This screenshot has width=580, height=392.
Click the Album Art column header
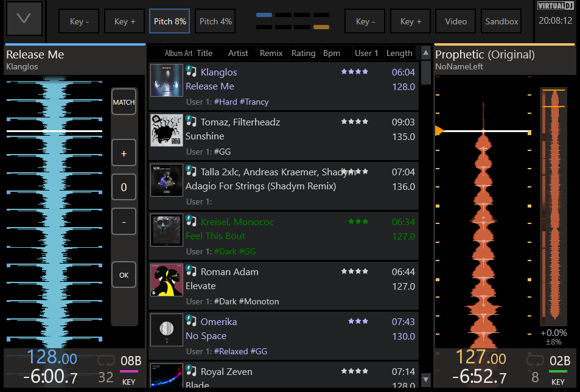[x=179, y=53]
